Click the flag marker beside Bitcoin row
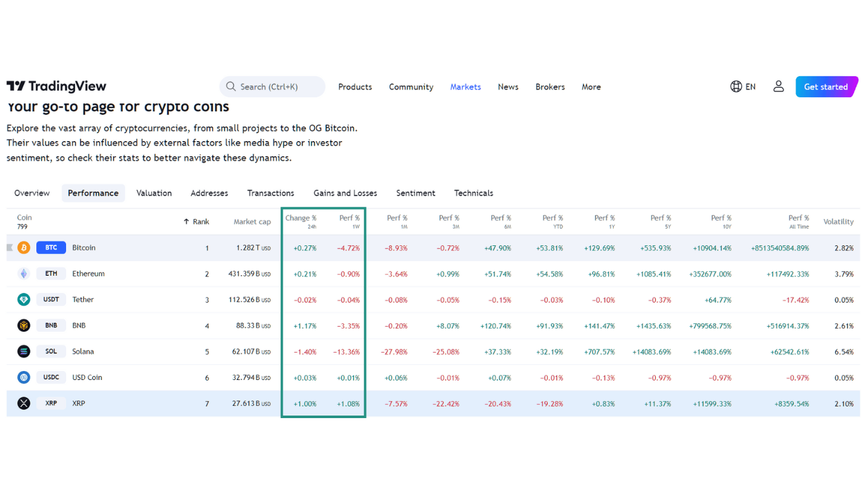This screenshot has width=868, height=488. (10, 248)
